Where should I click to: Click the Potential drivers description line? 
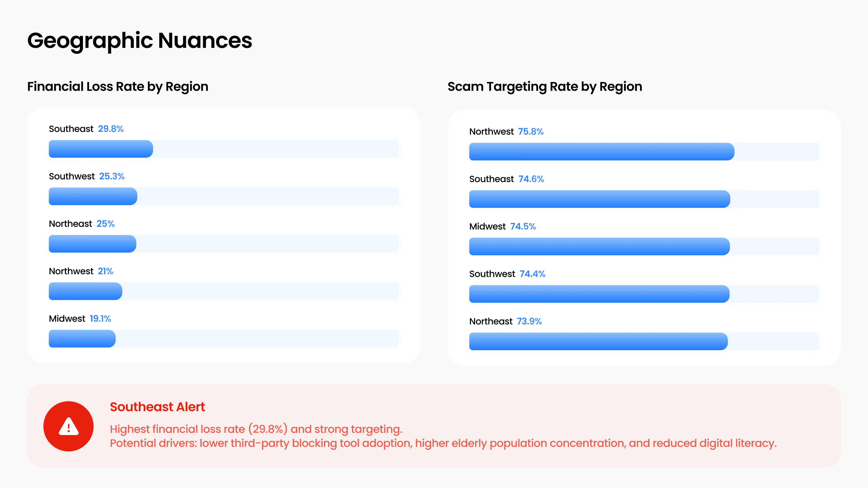443,443
